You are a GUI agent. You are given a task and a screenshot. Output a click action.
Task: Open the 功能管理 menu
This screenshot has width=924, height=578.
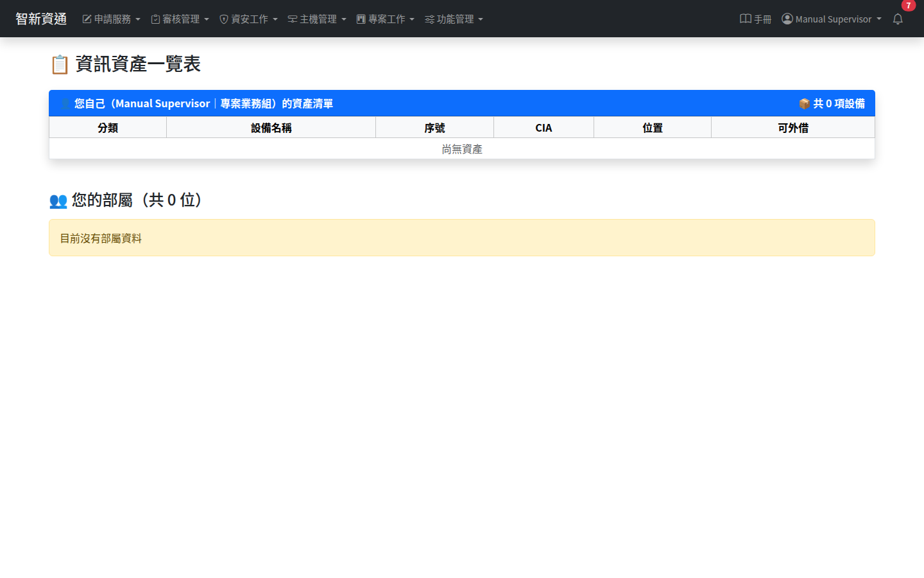point(454,19)
